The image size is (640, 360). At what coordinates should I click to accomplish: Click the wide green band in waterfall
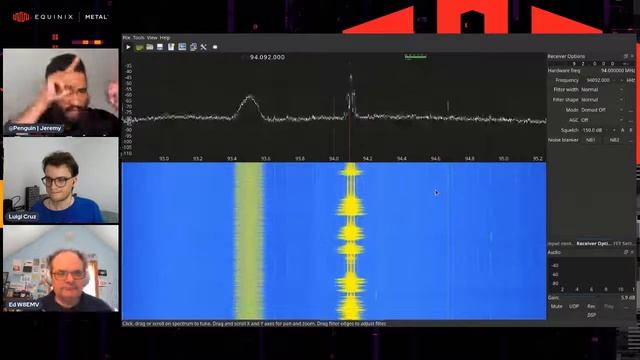249,241
